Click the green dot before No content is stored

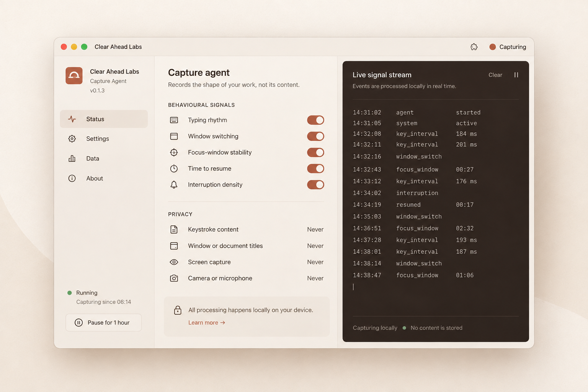tap(404, 328)
